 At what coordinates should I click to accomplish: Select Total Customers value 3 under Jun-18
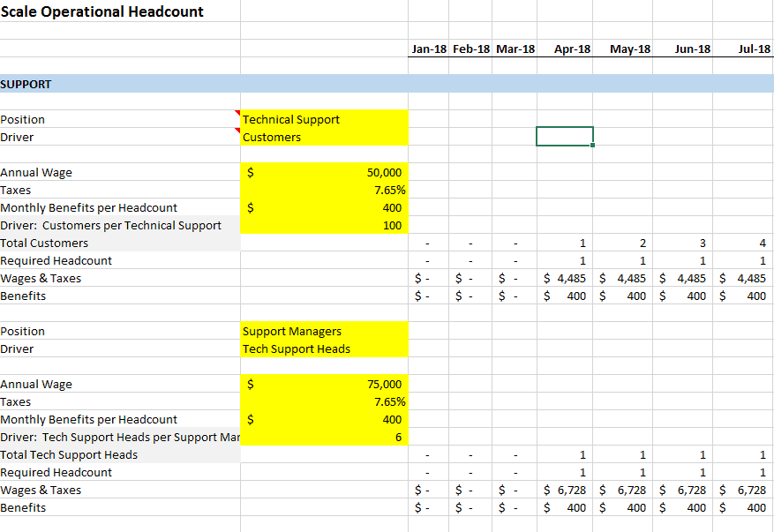(683, 243)
